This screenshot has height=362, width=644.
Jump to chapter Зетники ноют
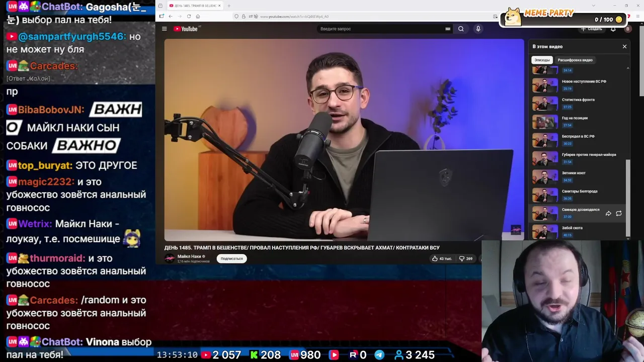579,176
